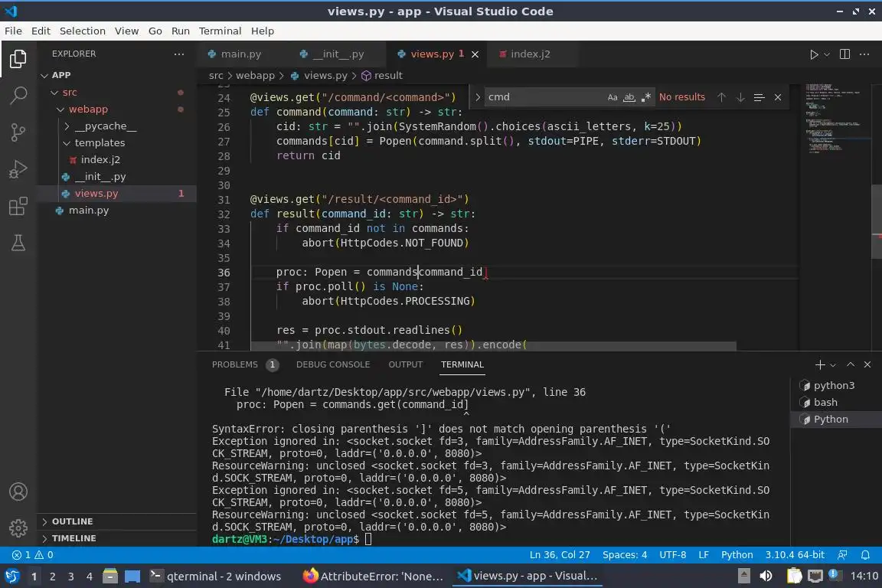Open the Selection menu
The image size is (882, 588).
click(82, 31)
